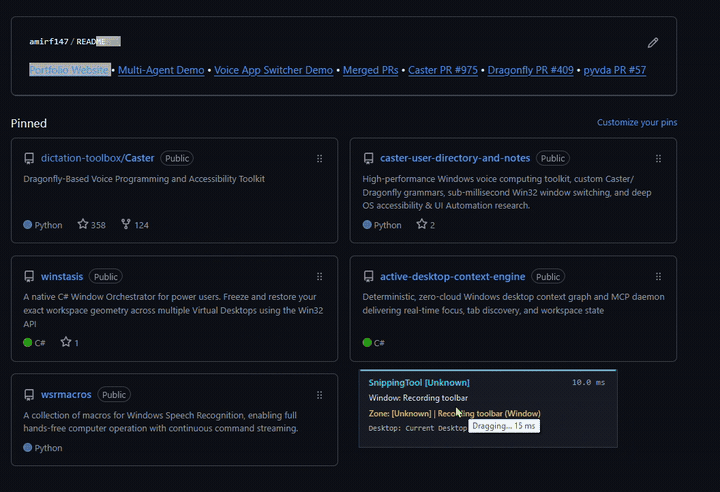This screenshot has width=720, height=492.
Task: Click drag handle on winstasis card
Action: click(x=320, y=277)
